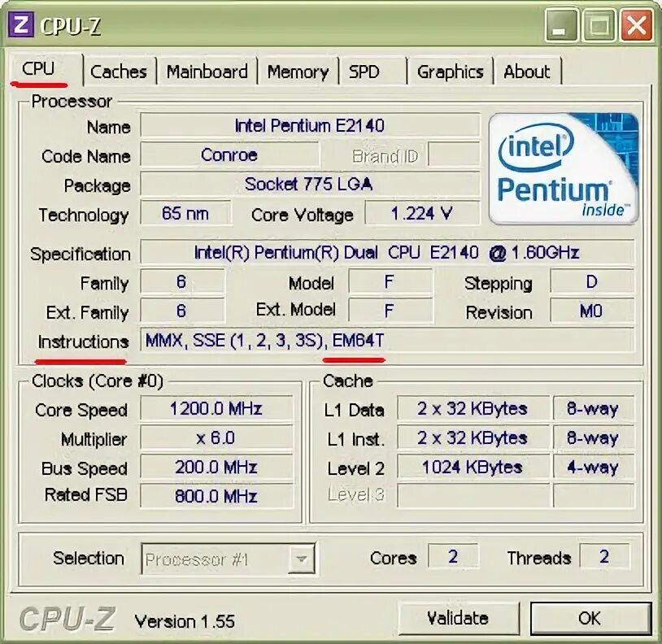Screen dimensions: 662x644
Task: Click the CPU-Z purple Z title icon
Action: pos(20,25)
